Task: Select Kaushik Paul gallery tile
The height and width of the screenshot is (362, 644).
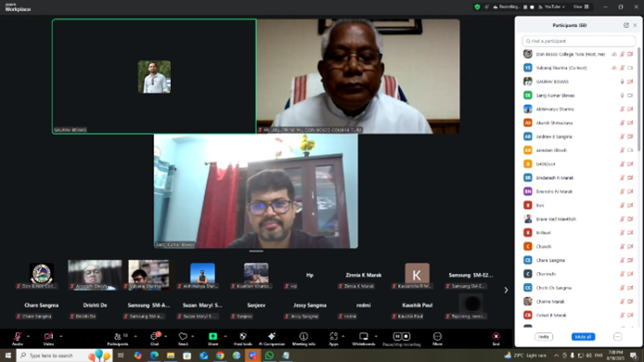Action: click(417, 305)
